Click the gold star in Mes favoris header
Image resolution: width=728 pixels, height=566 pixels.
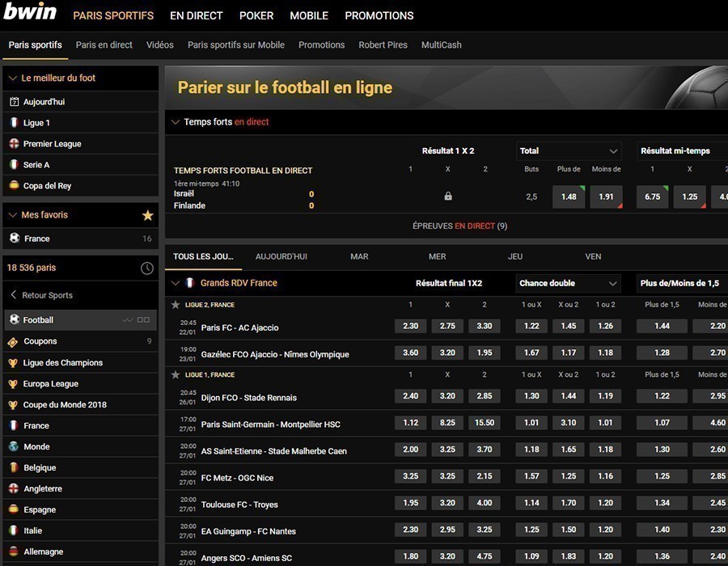coord(148,215)
